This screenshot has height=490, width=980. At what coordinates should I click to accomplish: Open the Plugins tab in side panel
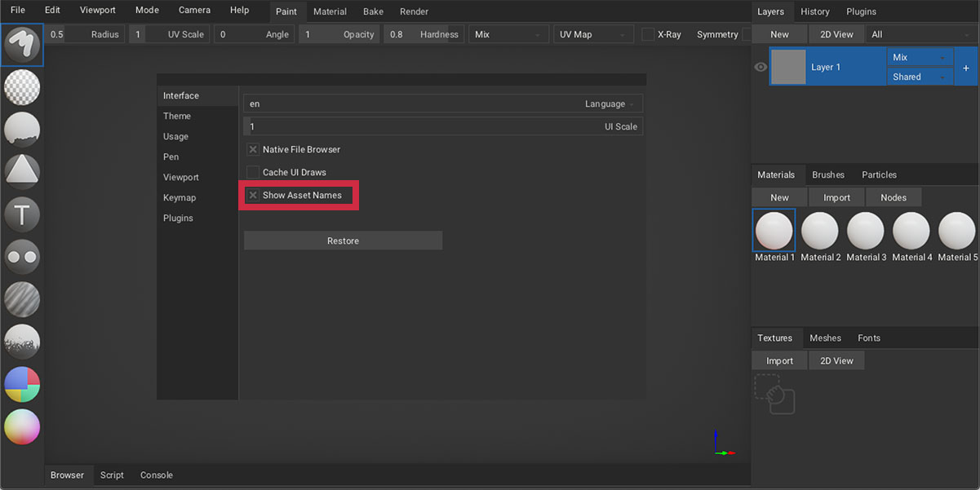click(861, 11)
